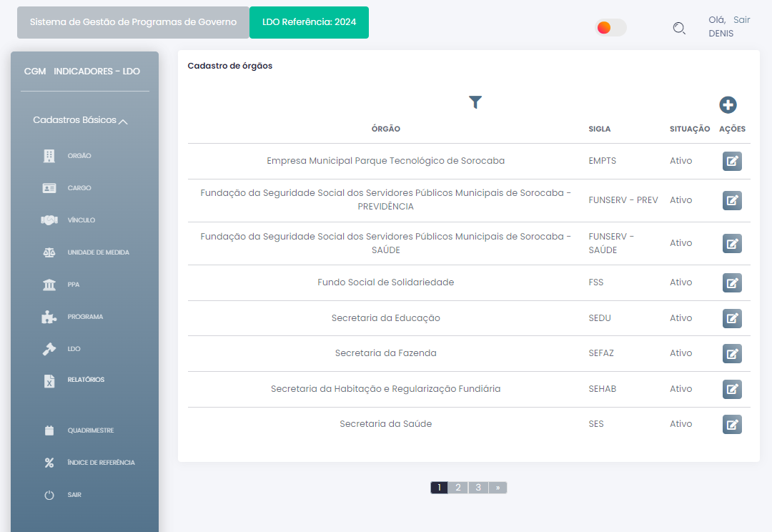Edit the Secretaria da Educação row

coord(732,318)
